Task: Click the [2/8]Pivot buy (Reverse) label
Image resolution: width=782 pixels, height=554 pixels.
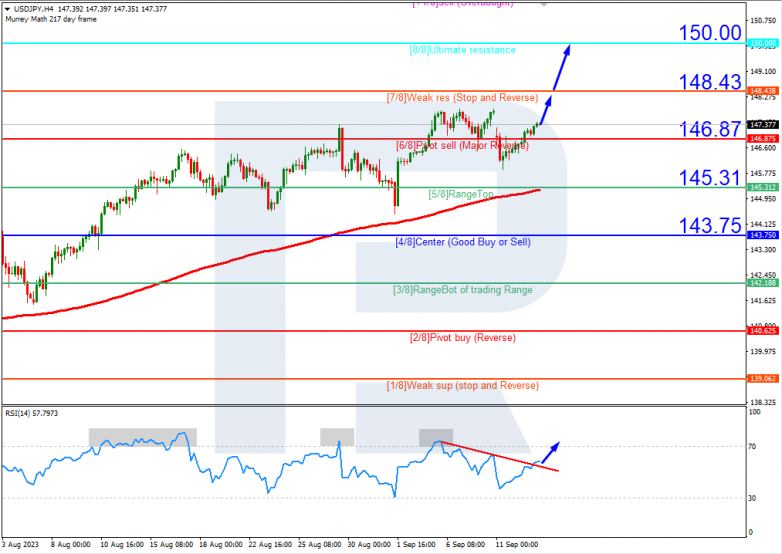Action: [x=463, y=338]
